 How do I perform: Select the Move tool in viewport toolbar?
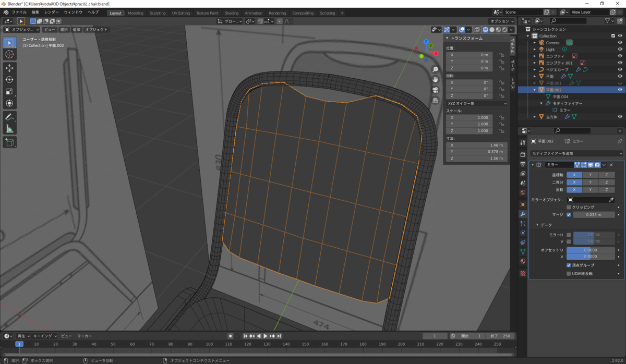coord(9,68)
